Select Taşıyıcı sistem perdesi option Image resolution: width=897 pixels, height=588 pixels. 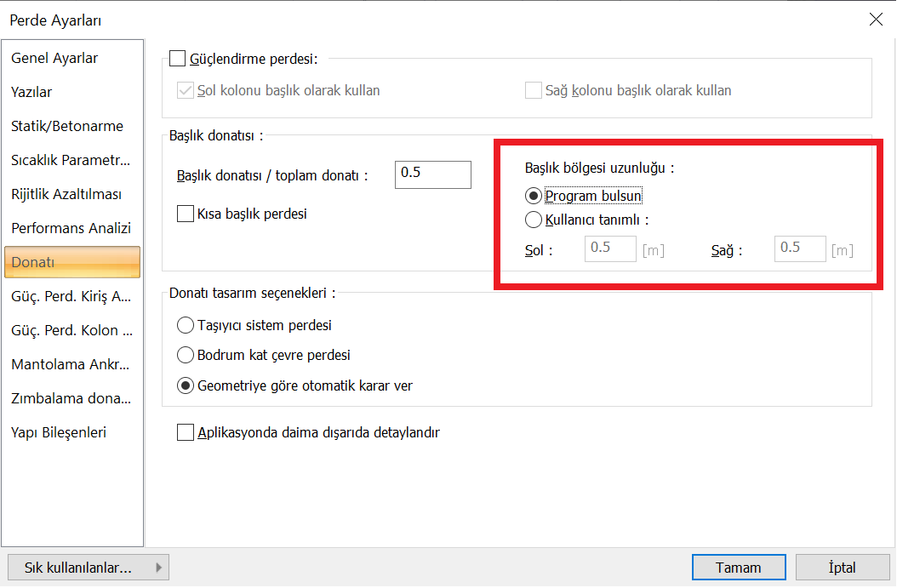click(x=185, y=325)
